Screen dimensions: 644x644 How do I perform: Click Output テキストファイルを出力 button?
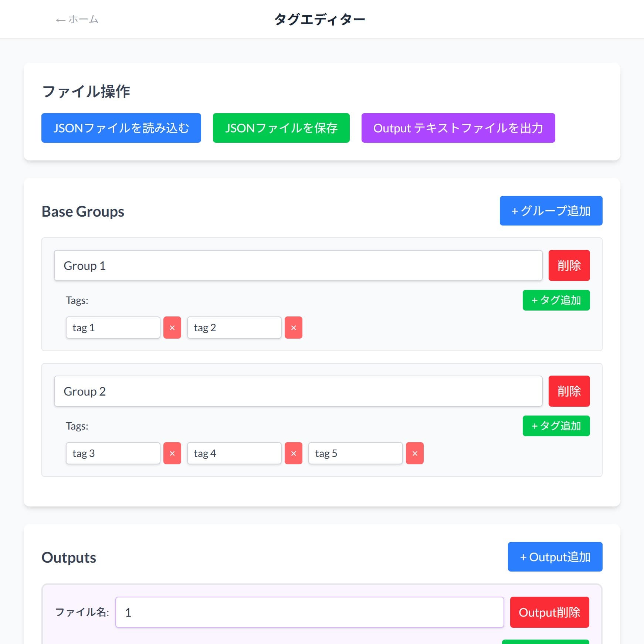click(x=458, y=128)
